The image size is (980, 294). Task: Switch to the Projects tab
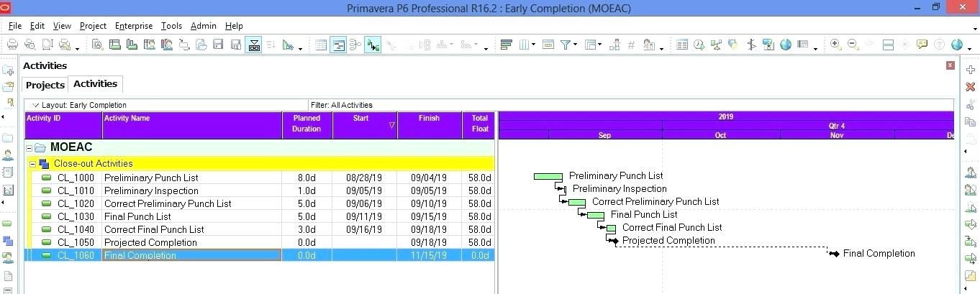point(45,85)
